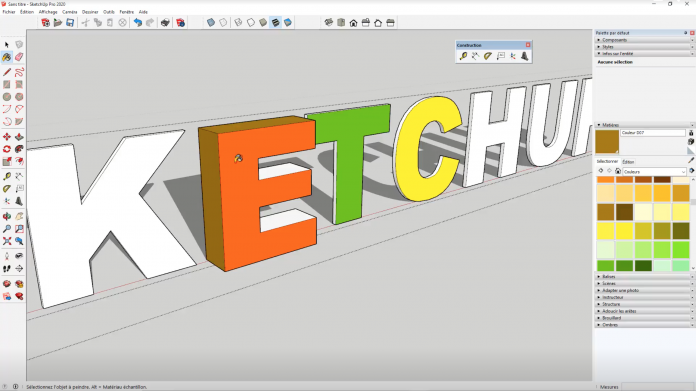The image size is (696, 391).
Task: Open the Fenêtre menu
Action: tap(127, 12)
